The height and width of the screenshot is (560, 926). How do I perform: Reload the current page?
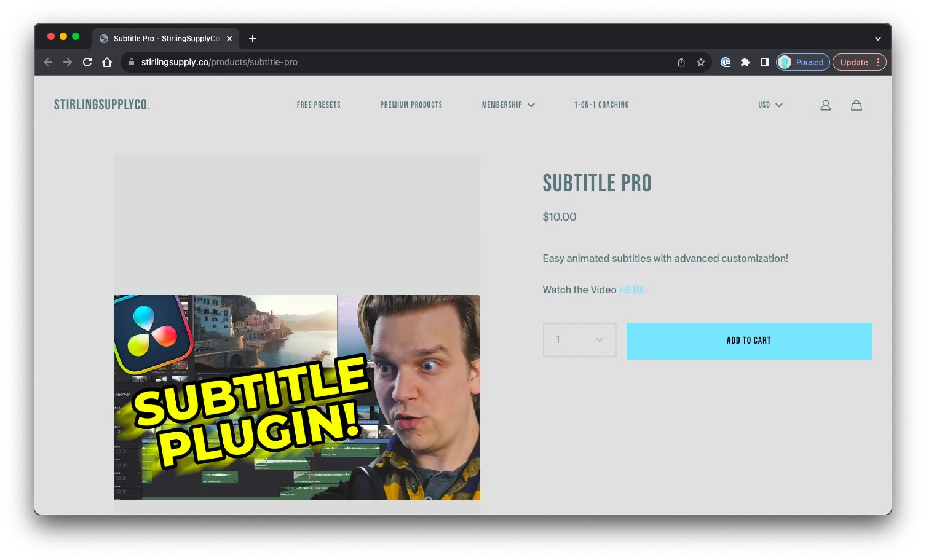tap(87, 62)
